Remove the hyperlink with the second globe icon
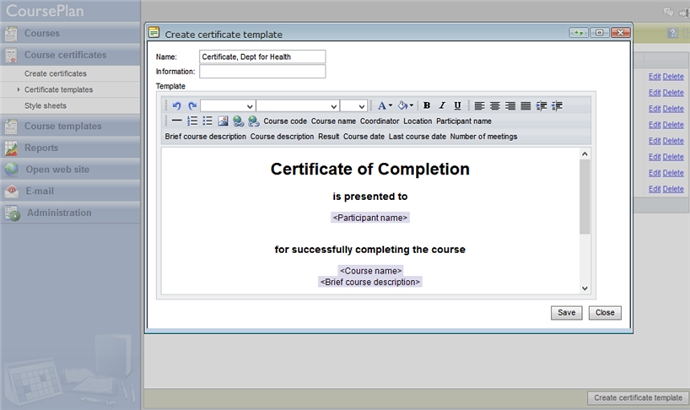 [253, 121]
